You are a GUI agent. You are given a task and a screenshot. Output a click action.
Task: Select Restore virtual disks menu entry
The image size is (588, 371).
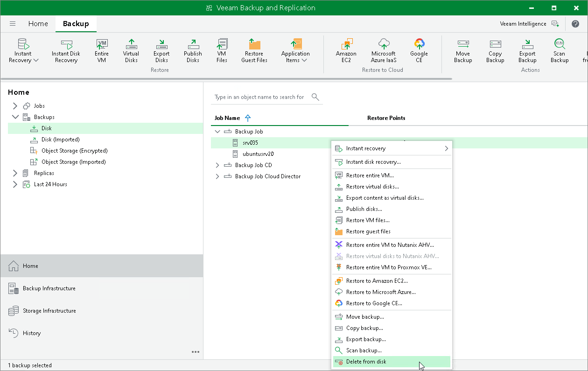point(392,187)
